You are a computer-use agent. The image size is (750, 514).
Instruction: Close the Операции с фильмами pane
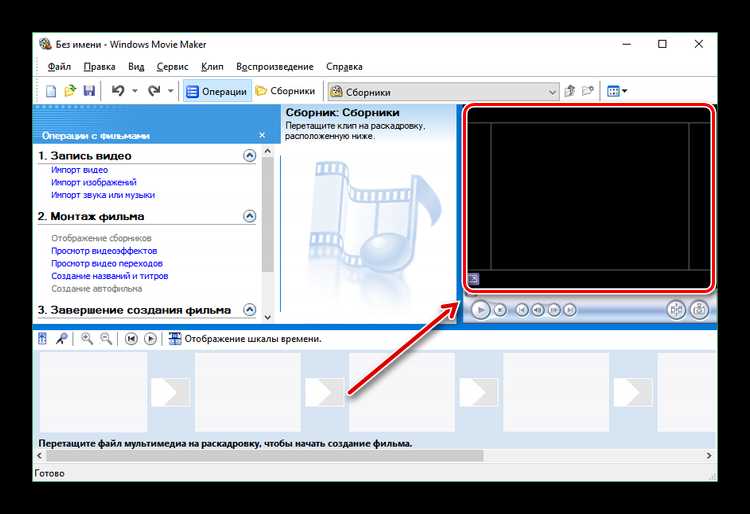pos(262,135)
